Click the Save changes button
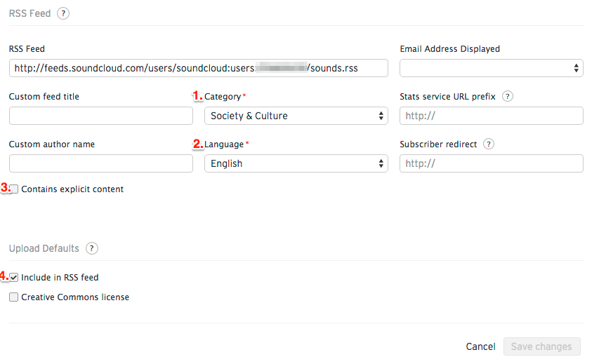606x364 pixels. click(x=541, y=346)
